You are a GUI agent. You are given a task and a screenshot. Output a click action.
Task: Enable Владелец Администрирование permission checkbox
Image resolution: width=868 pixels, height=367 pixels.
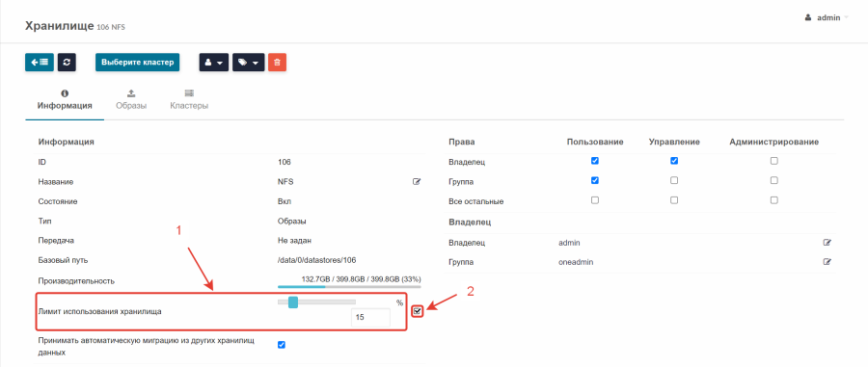click(x=773, y=161)
